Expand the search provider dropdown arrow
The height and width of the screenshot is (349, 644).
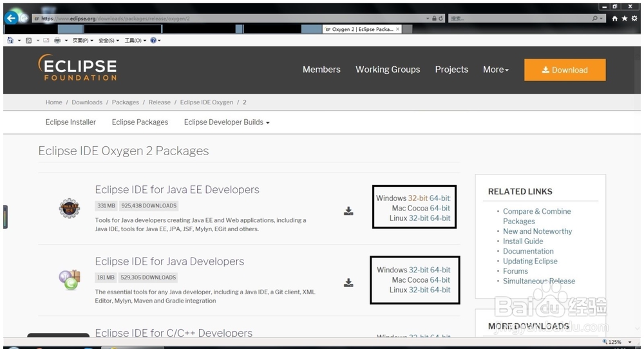(601, 19)
